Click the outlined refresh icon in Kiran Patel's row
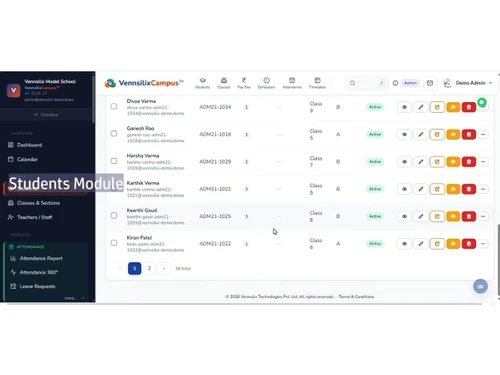The image size is (500, 375). point(437,244)
